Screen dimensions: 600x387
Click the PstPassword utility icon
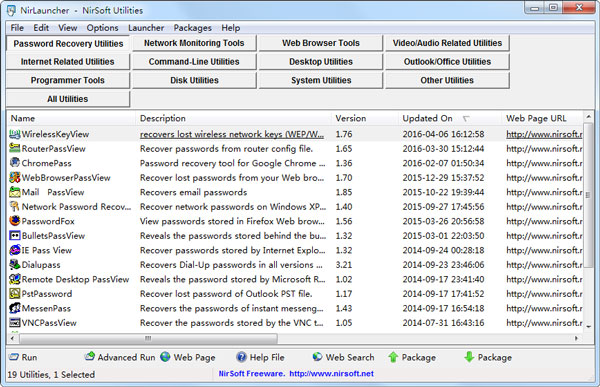tap(15, 294)
